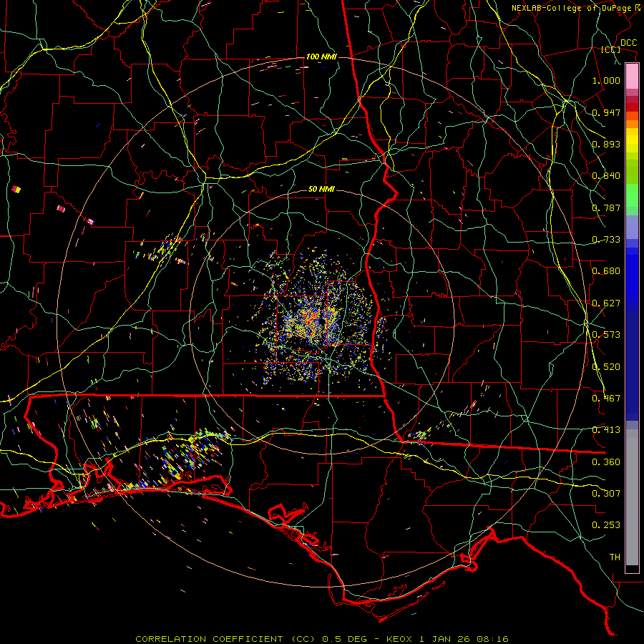Click the 0.680 scale value
This screenshot has height=644, width=644.
(x=606, y=271)
